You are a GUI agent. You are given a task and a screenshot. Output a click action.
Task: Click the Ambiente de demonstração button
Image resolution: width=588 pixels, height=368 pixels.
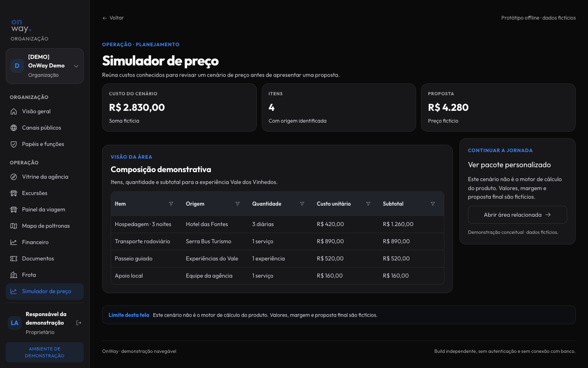point(45,352)
